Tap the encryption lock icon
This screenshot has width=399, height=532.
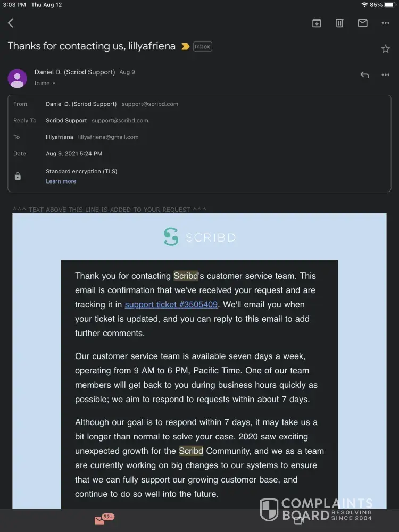pos(18,176)
